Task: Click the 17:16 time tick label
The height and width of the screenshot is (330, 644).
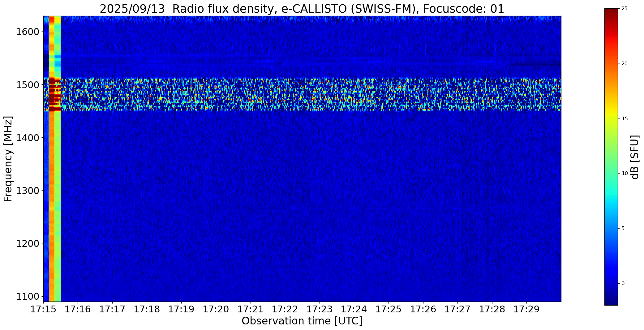Action: (x=78, y=309)
